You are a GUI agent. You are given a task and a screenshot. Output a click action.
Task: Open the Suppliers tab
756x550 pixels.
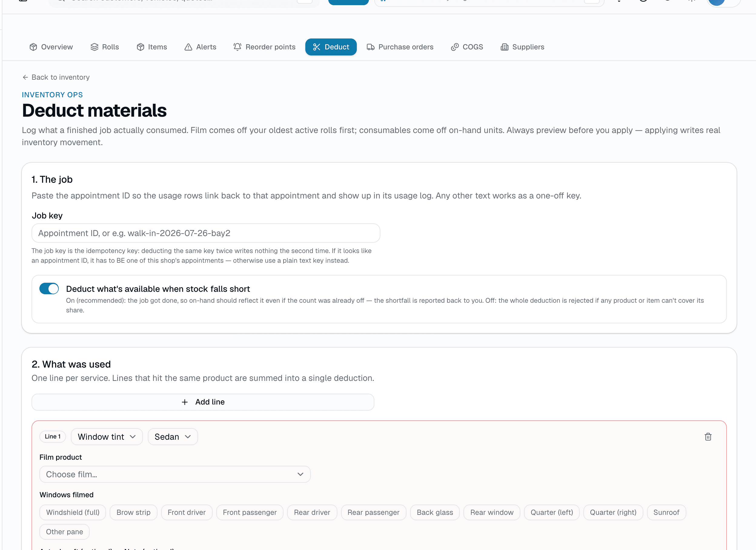coord(522,47)
